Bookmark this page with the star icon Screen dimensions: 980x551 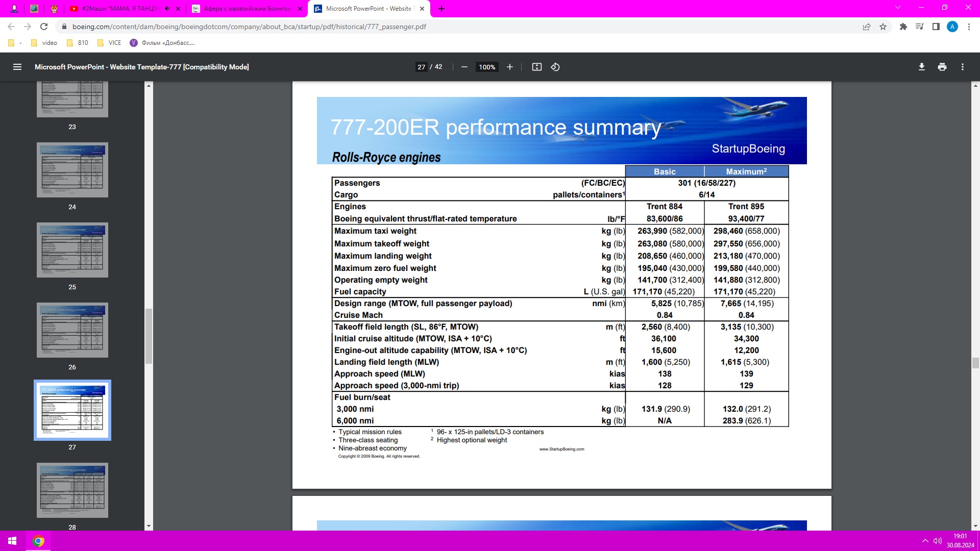coord(883,27)
